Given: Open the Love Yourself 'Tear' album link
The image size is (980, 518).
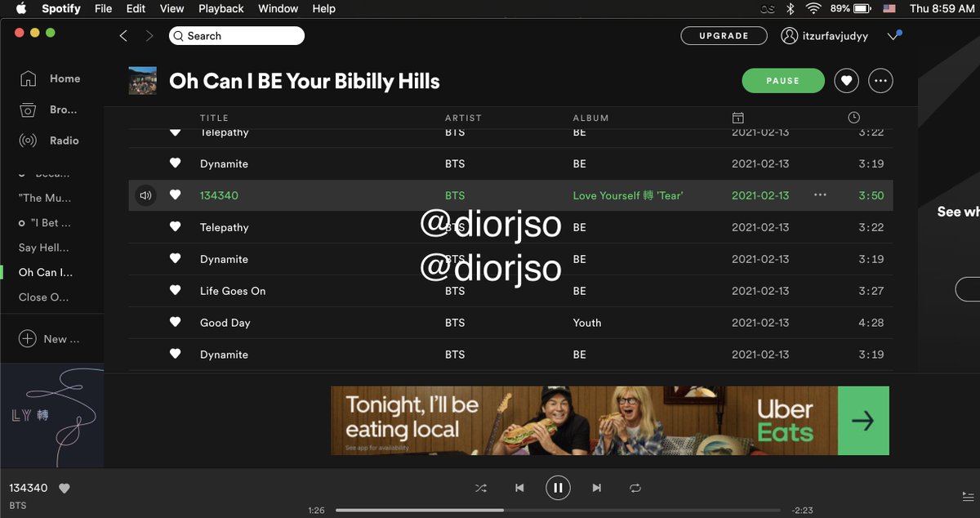Looking at the screenshot, I should pos(628,195).
